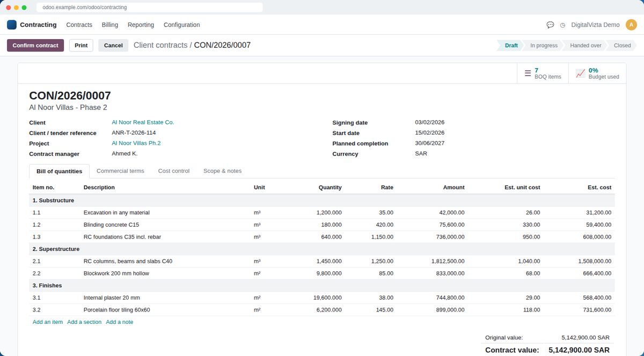Click RC foundations C35 incl. rebar description
This screenshot has height=356, width=644.
122,237
